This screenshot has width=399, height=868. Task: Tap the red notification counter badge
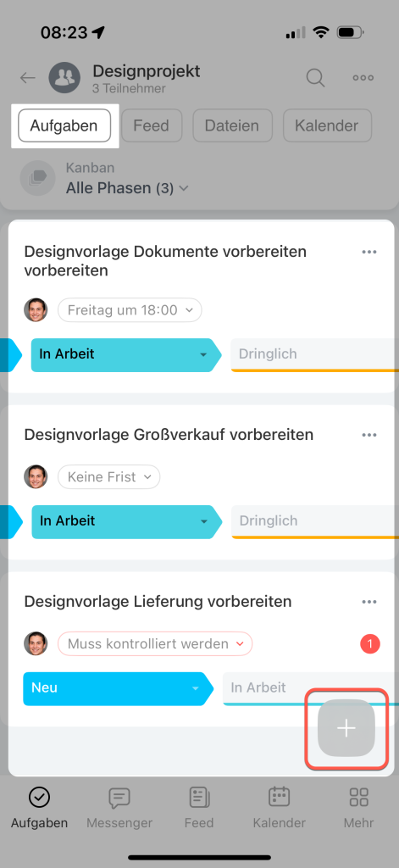coord(370,644)
